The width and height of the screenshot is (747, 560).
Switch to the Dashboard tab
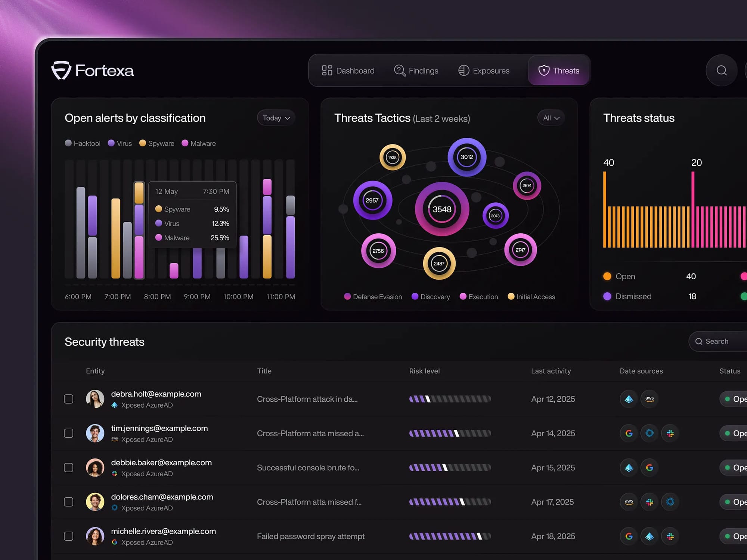pos(348,71)
